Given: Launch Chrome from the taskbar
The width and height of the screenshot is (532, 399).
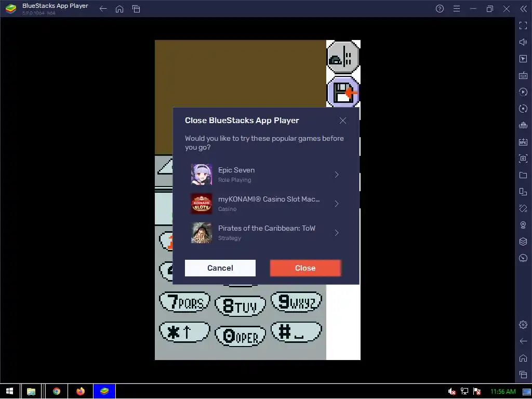Looking at the screenshot, I should tap(57, 391).
